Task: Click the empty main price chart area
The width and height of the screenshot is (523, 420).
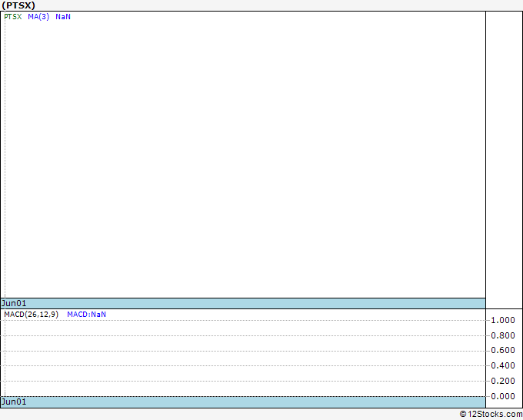Action: 245,154
